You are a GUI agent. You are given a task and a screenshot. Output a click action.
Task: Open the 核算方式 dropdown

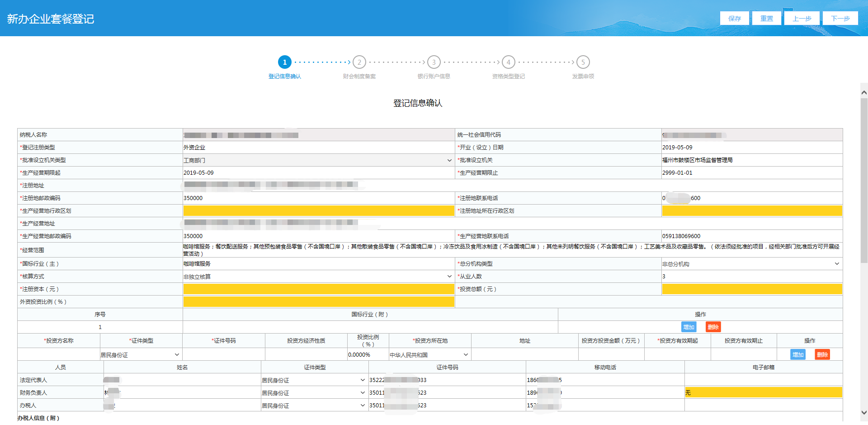tap(318, 277)
